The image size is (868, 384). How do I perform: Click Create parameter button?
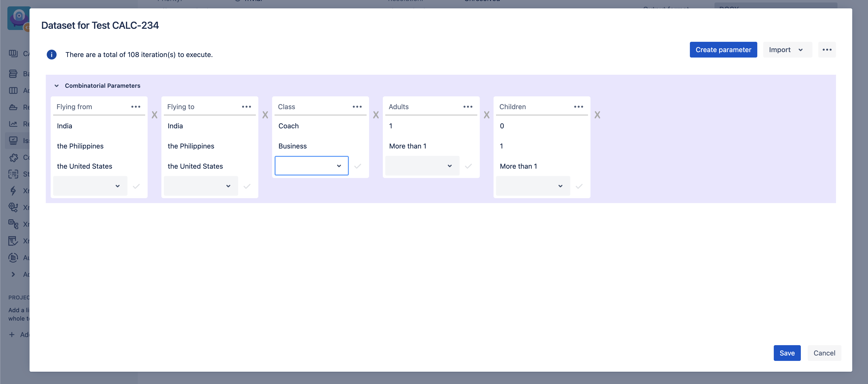point(723,50)
